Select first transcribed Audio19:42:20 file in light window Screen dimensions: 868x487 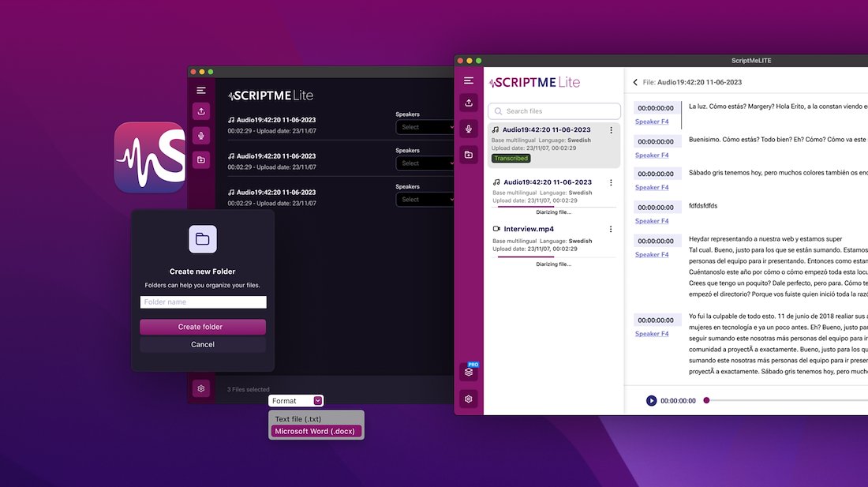pyautogui.click(x=554, y=145)
